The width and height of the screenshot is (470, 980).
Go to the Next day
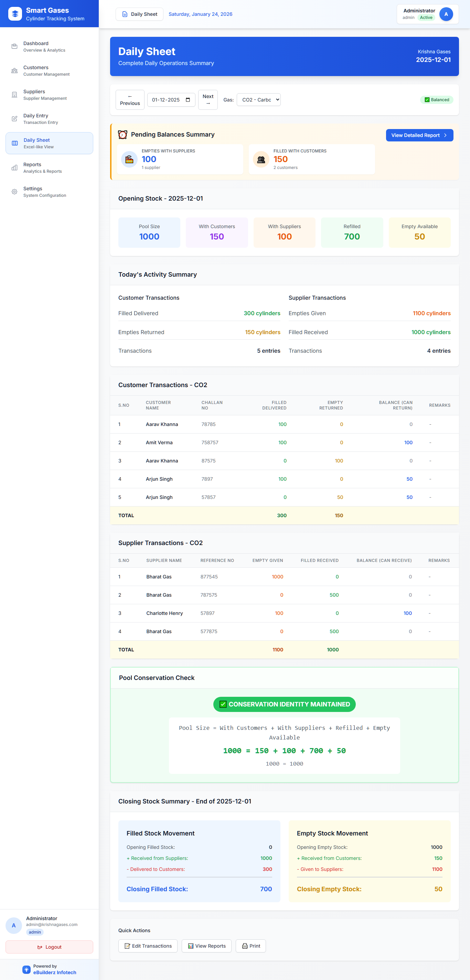(x=208, y=100)
